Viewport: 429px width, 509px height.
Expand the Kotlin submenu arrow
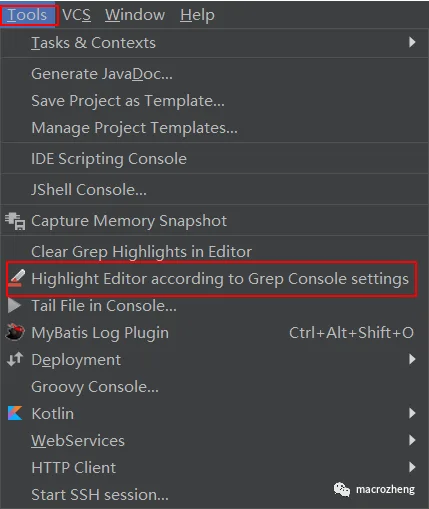tap(412, 413)
